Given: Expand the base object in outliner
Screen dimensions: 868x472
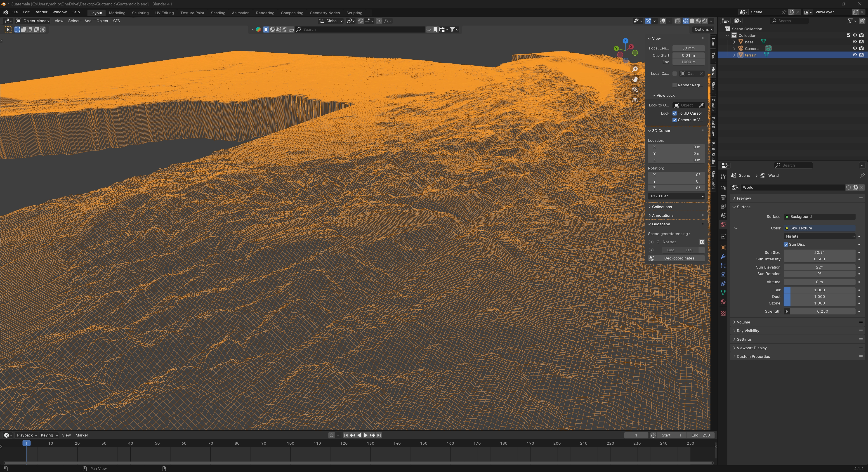Looking at the screenshot, I should click(734, 42).
